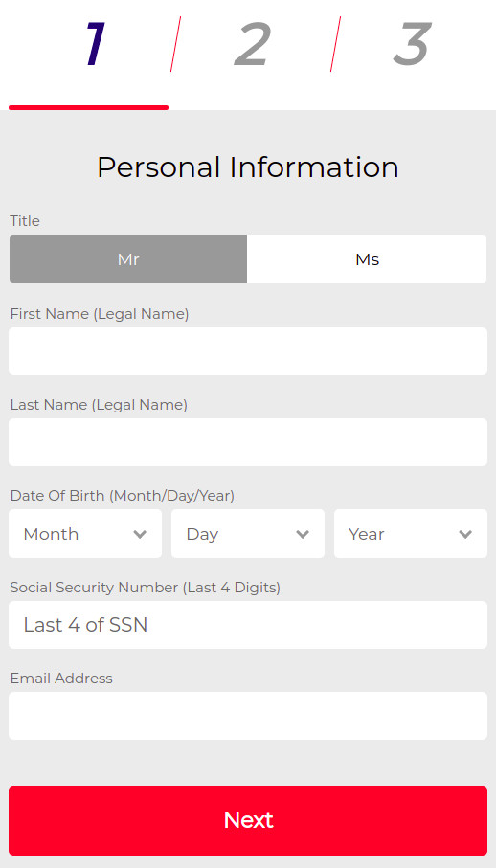Click the Last 4 of SSN field
496x868 pixels.
click(248, 625)
